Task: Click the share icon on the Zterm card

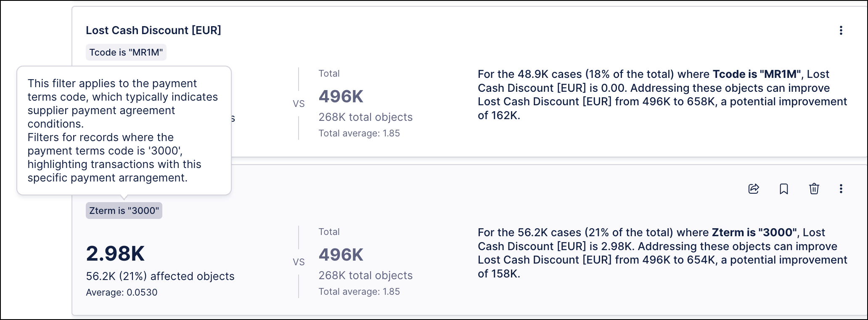Action: tap(754, 189)
